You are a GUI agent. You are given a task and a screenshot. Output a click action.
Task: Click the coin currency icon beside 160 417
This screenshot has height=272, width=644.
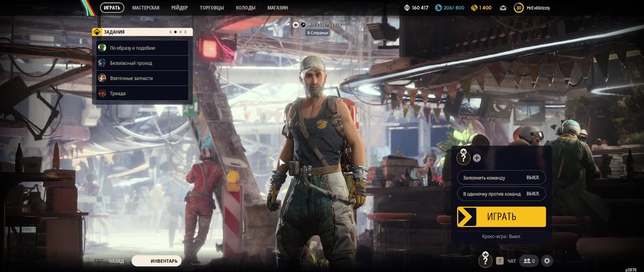pyautogui.click(x=407, y=8)
